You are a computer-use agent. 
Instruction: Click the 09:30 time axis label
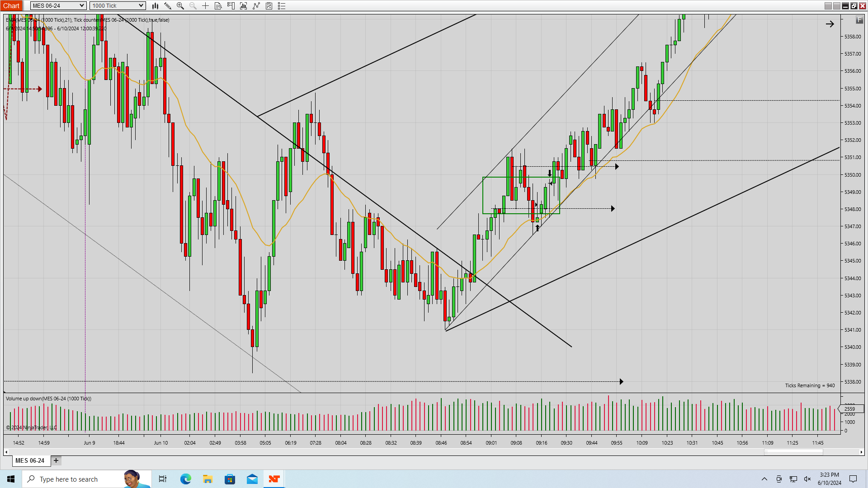click(566, 443)
